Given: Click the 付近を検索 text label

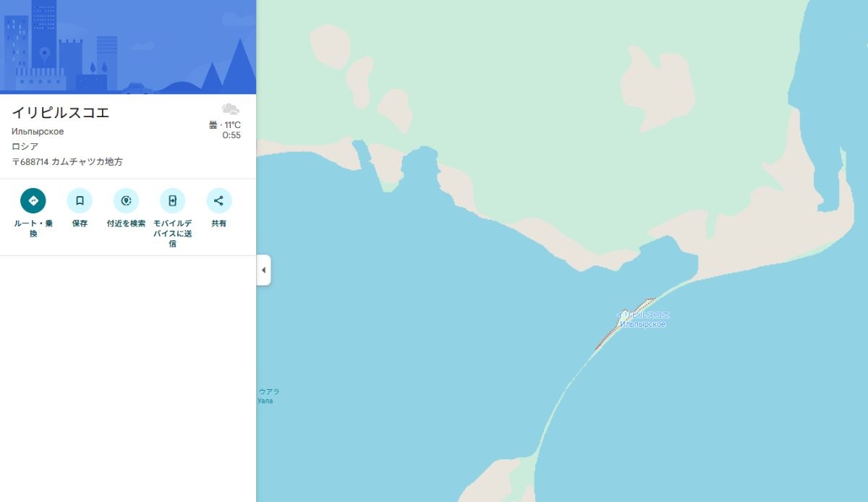Looking at the screenshot, I should coord(126,224).
